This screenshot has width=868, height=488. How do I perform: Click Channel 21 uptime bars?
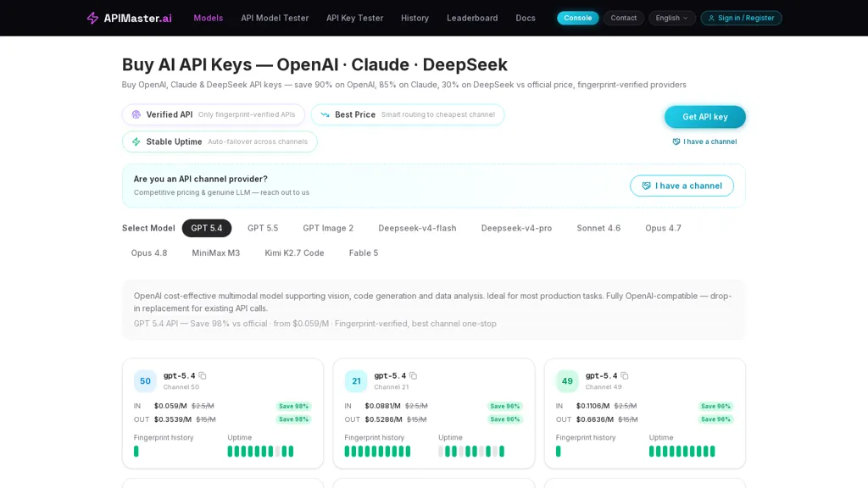471,452
